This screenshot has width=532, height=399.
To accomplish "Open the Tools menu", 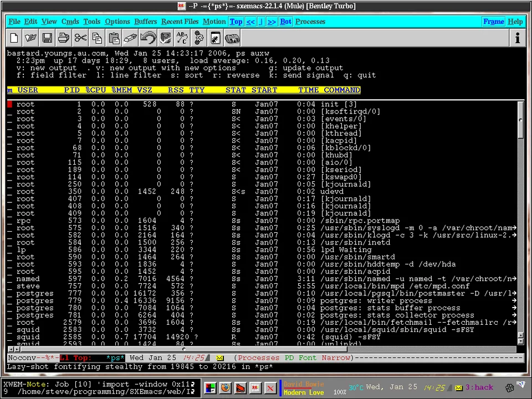I will tap(92, 22).
